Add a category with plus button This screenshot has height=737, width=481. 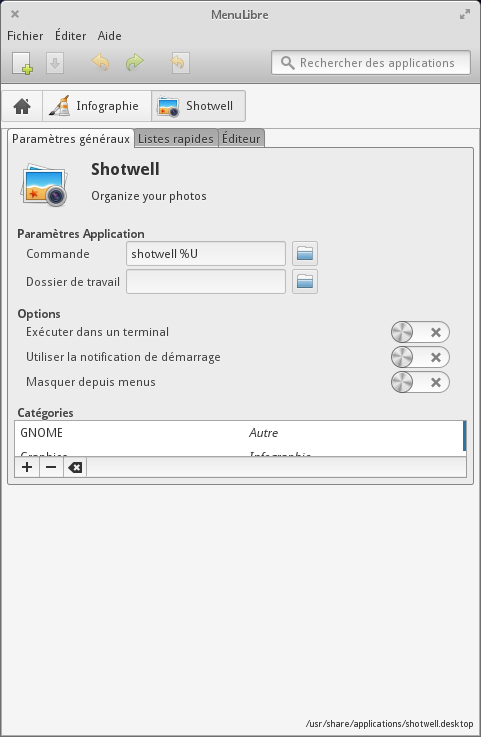(27, 467)
